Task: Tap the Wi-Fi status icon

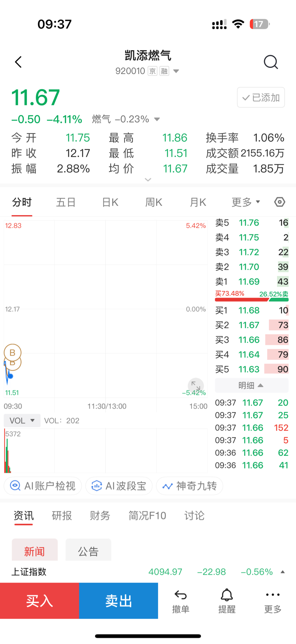Action: tap(239, 24)
